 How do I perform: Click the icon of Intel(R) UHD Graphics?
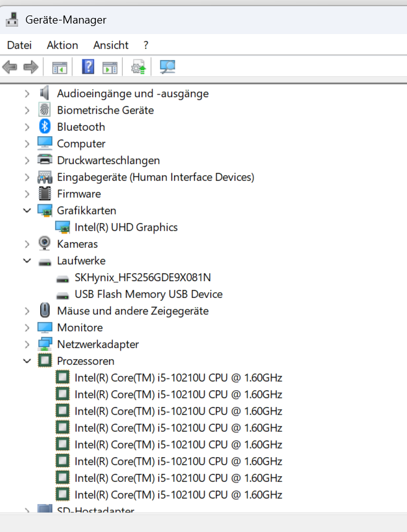click(63, 227)
